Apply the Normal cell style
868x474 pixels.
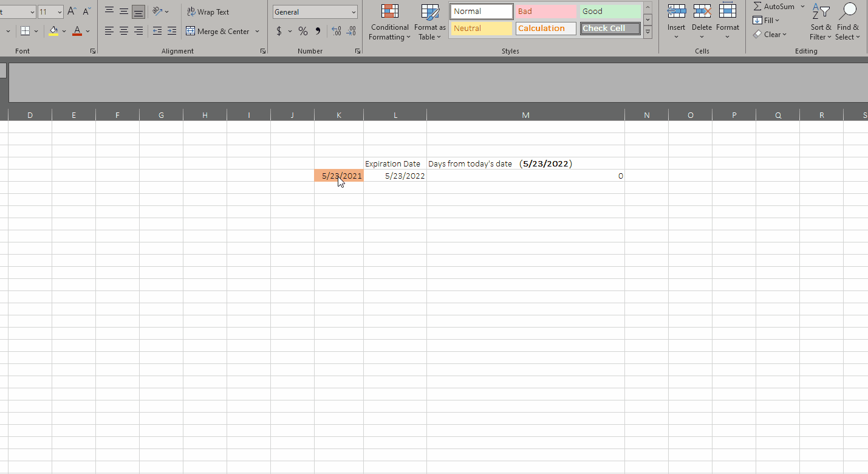[482, 12]
